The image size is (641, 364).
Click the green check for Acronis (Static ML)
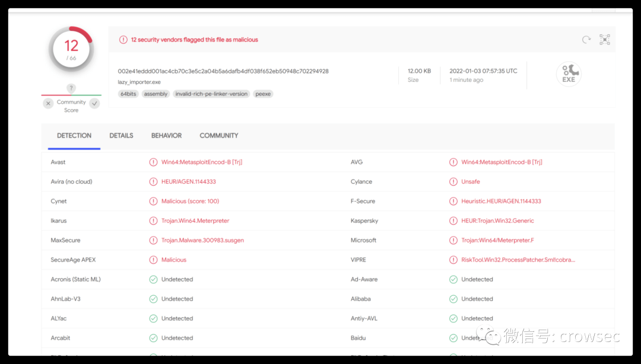coord(153,279)
